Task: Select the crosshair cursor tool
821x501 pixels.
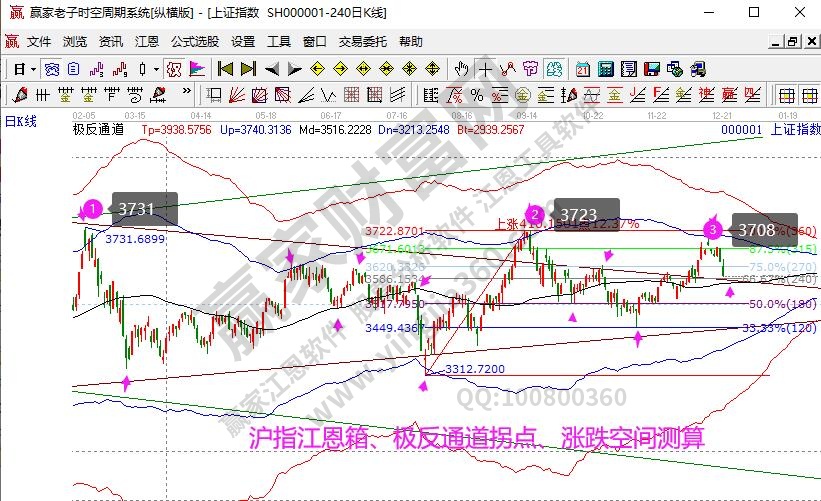Action: point(485,69)
